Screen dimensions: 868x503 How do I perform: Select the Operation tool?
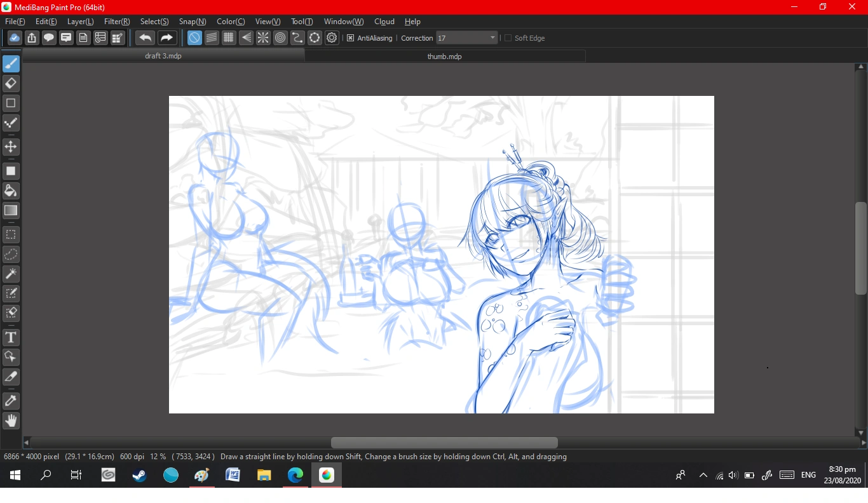click(x=11, y=357)
